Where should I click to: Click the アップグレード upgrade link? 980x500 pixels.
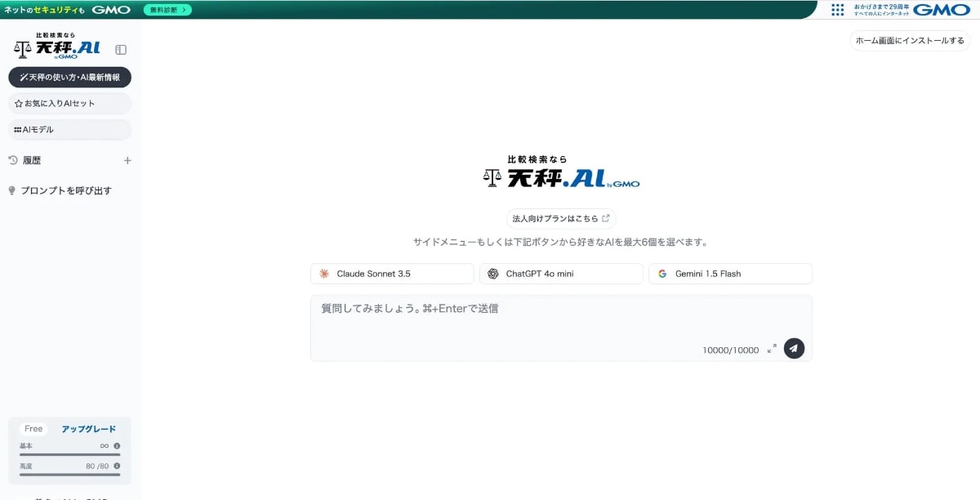[x=89, y=429]
